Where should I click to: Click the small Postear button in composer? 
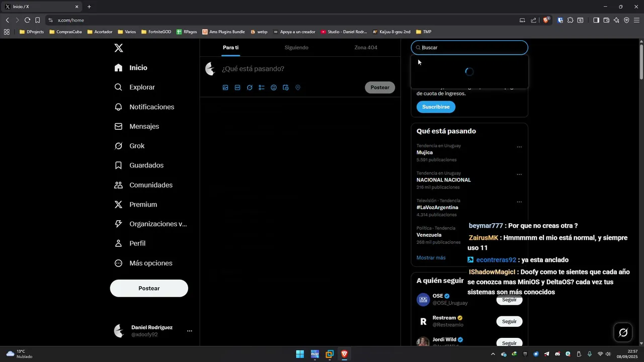[x=380, y=87]
